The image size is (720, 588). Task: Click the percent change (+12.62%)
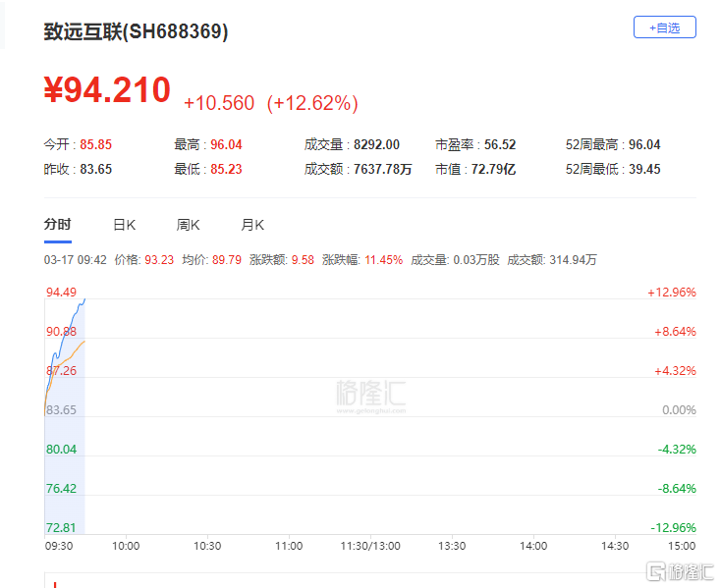(x=312, y=103)
